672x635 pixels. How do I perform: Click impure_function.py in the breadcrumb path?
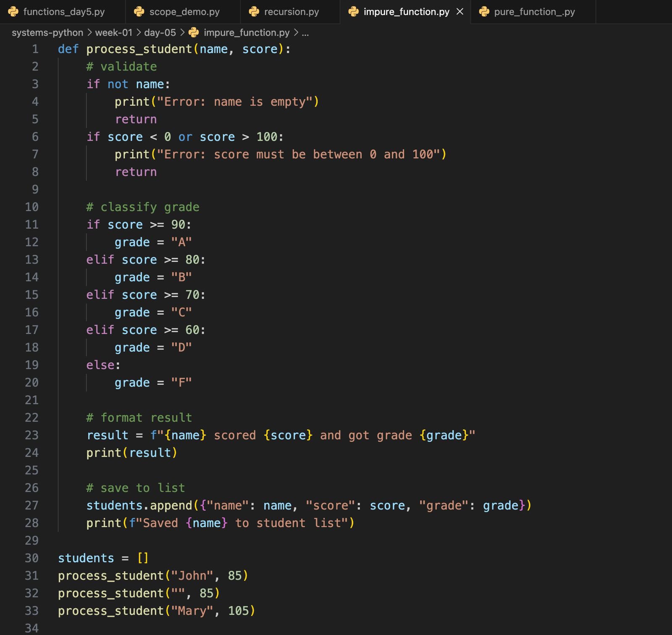(247, 32)
